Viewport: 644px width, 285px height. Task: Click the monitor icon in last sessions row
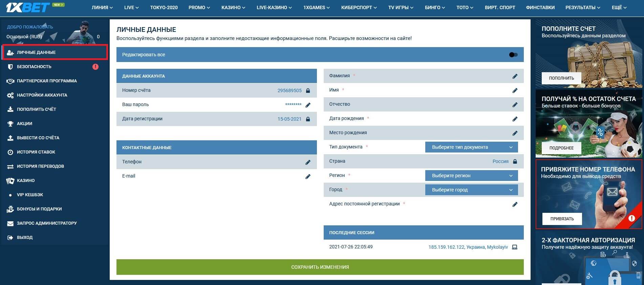(515, 247)
